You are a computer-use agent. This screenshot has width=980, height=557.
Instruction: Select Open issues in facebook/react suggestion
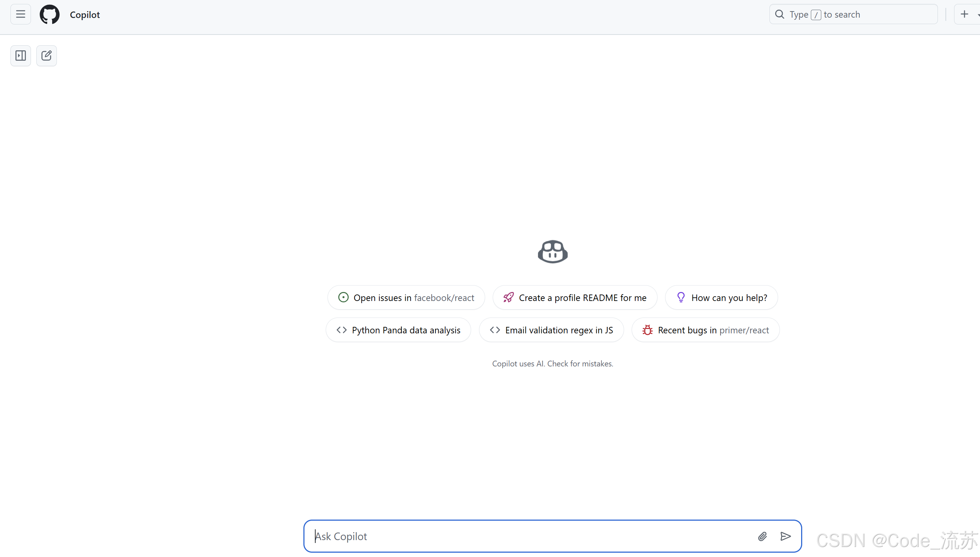click(406, 298)
